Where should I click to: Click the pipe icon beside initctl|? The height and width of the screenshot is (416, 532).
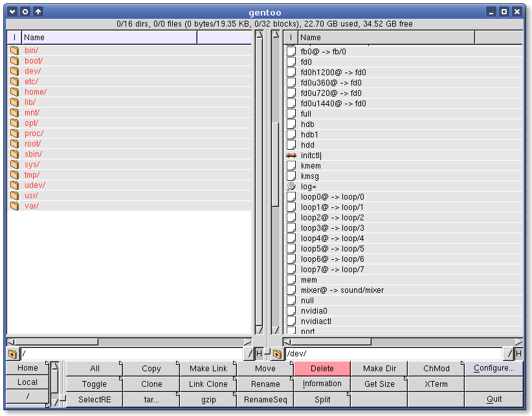tap(291, 156)
